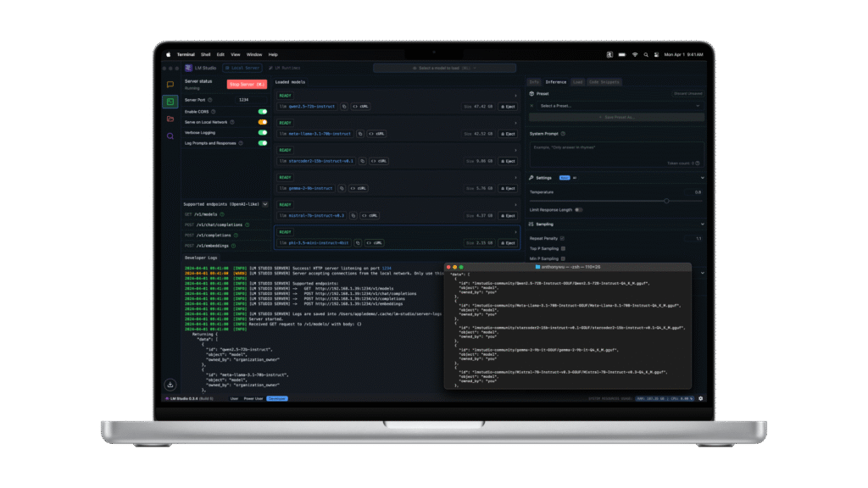Viewport: 868px width, 488px height.
Task: Open the Downloads icon at sidebar bottom
Action: [170, 384]
